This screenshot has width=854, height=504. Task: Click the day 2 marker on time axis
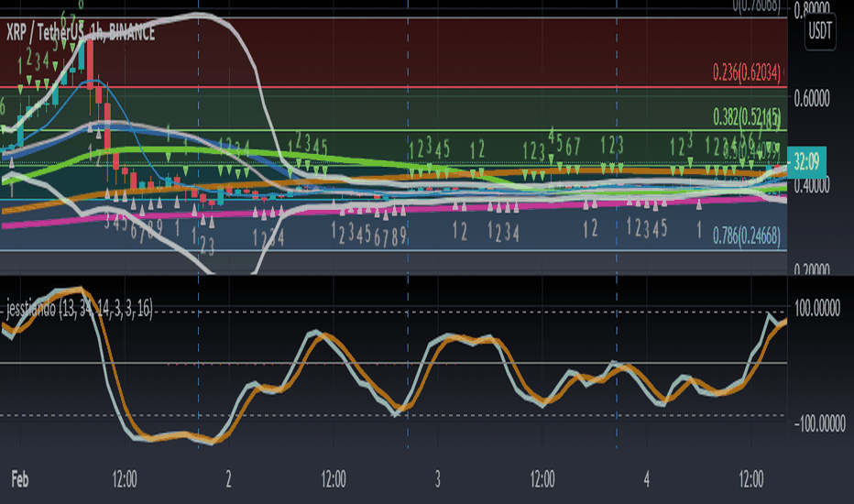[228, 479]
